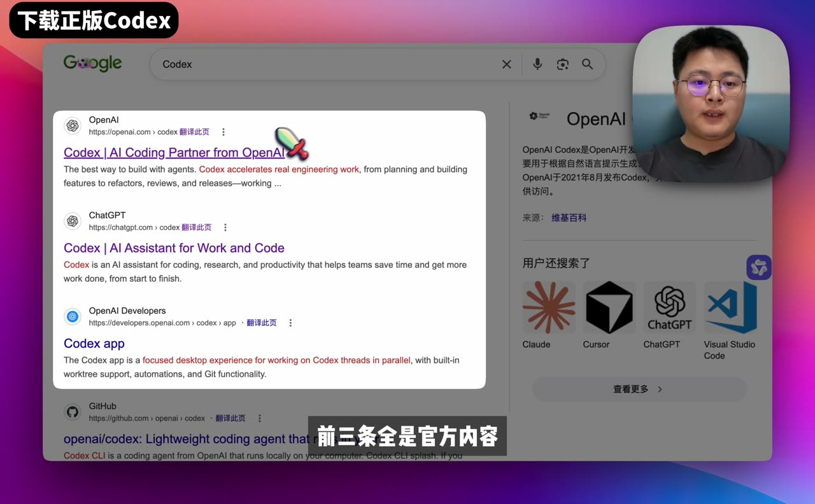This screenshot has width=815, height=504.
Task: Click OpenAI logo in knowledge panel
Action: [540, 116]
